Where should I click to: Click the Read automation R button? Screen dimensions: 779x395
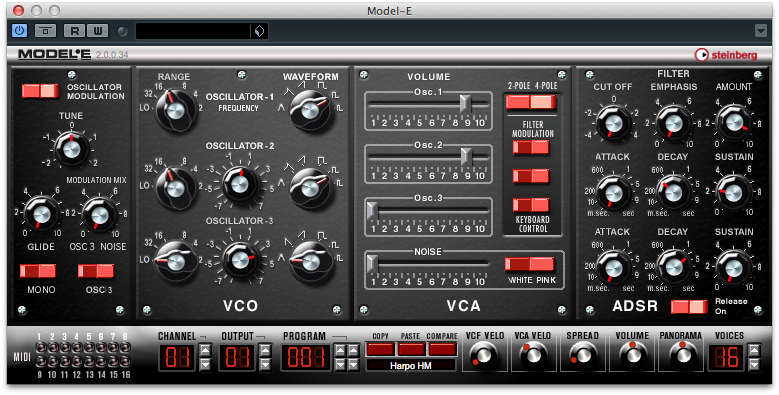[x=75, y=31]
